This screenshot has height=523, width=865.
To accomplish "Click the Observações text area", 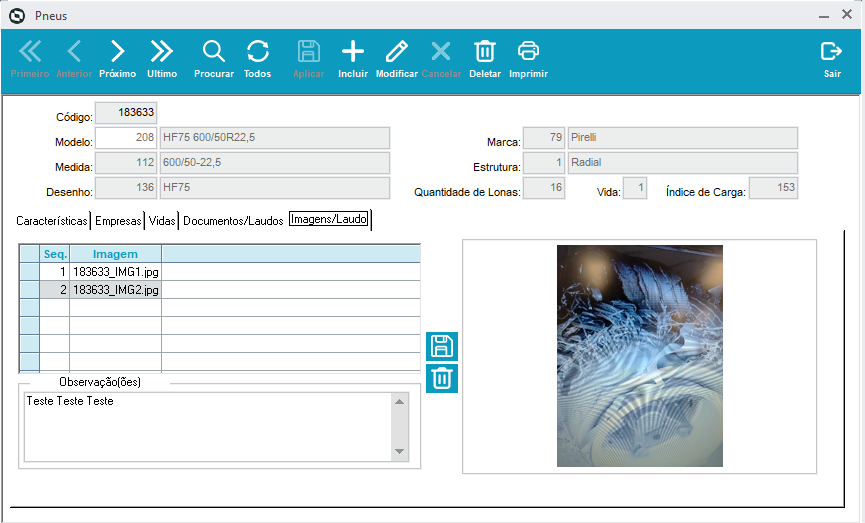I will pyautogui.click(x=208, y=426).
